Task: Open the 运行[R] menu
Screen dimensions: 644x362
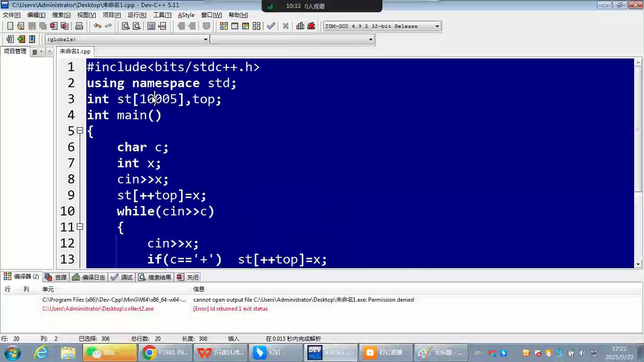Action: [x=137, y=15]
